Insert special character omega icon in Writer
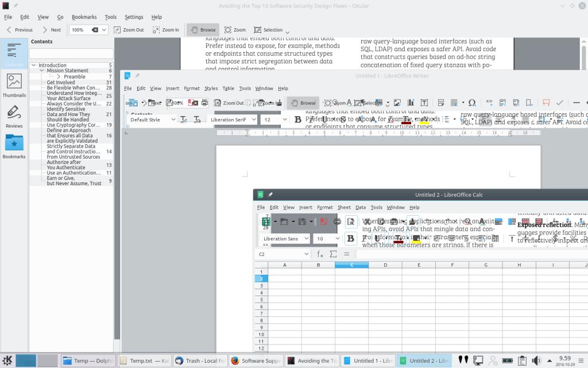Viewport: 588px width, 368px height. [x=471, y=103]
